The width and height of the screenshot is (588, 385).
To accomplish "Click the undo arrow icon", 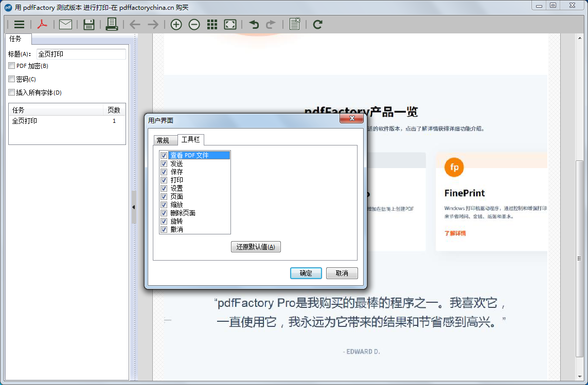I will coord(254,24).
